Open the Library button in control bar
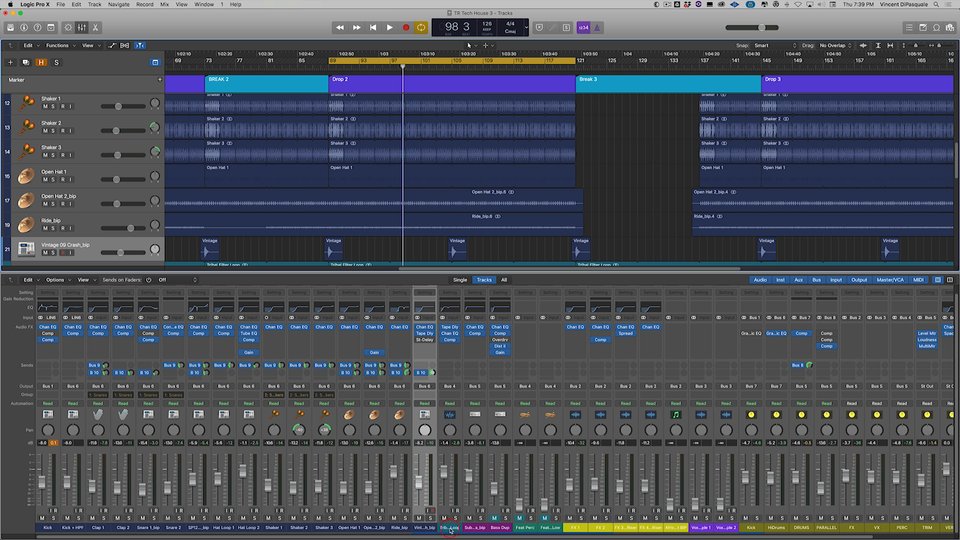The image size is (960, 540). point(10,28)
